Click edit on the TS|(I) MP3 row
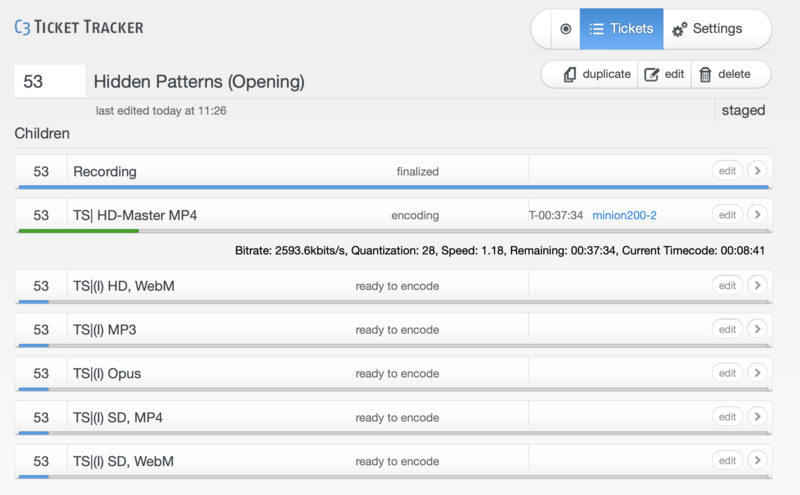 (727, 330)
